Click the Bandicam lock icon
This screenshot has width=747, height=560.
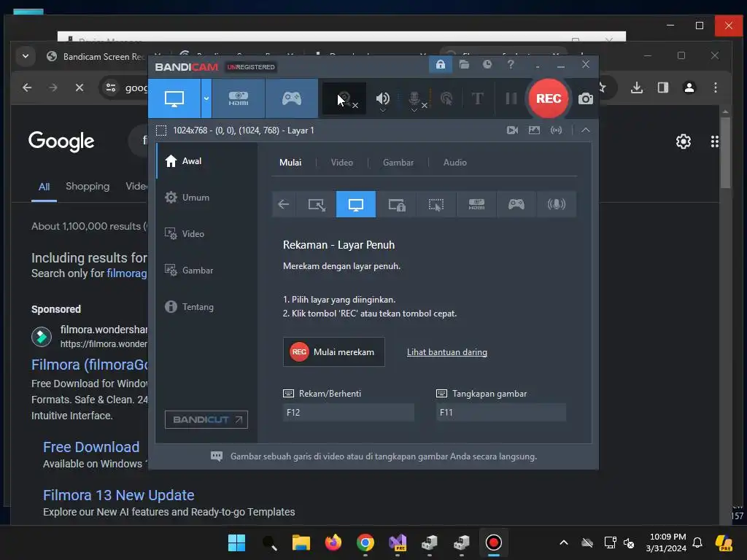[x=441, y=64]
